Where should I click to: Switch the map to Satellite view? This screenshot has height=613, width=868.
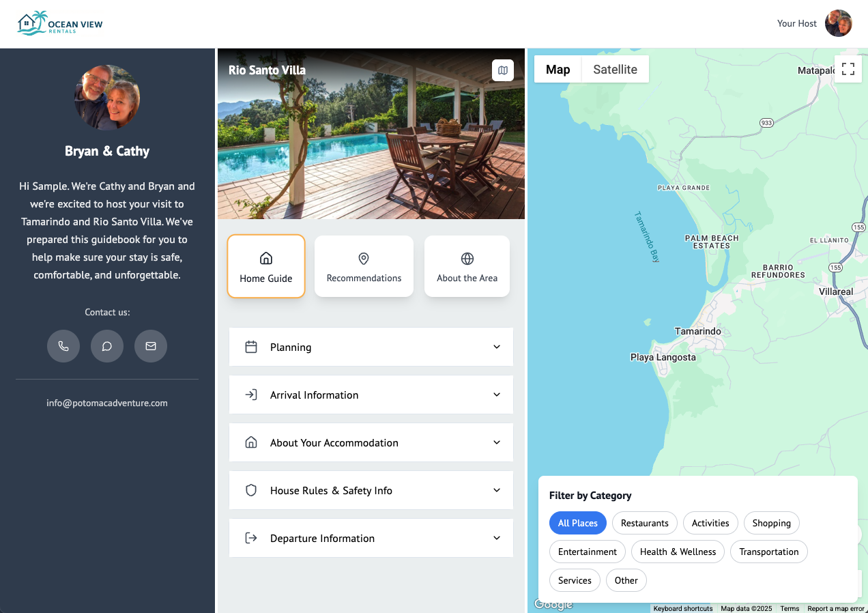(616, 69)
